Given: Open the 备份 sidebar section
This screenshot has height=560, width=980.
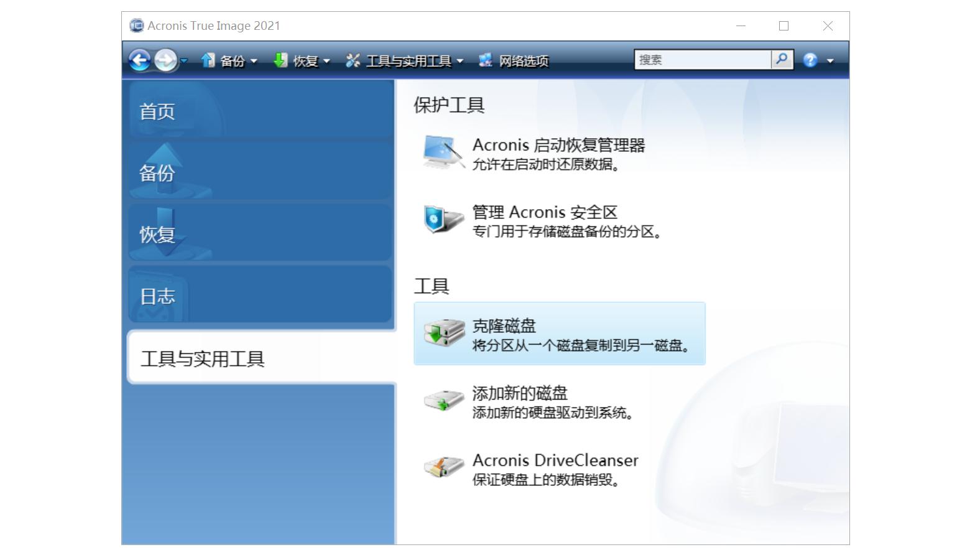Looking at the screenshot, I should pos(261,172).
